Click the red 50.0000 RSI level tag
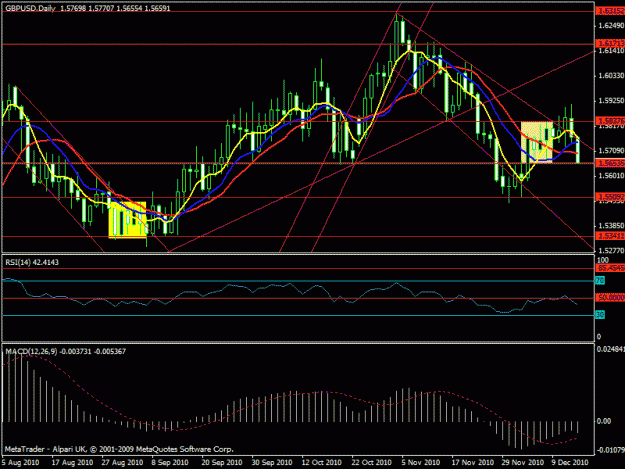The width and height of the screenshot is (625, 469). (610, 298)
